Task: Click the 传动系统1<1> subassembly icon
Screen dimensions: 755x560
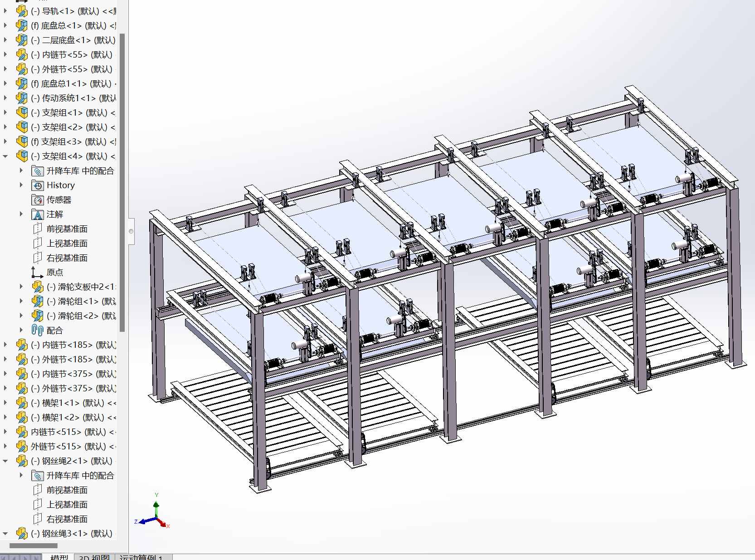Action: click(x=22, y=98)
